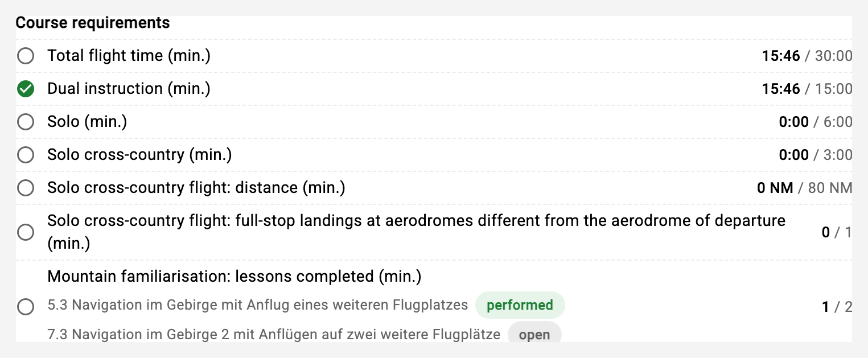Click the 15:46 / 30:00 total flight time progress

pyautogui.click(x=807, y=56)
